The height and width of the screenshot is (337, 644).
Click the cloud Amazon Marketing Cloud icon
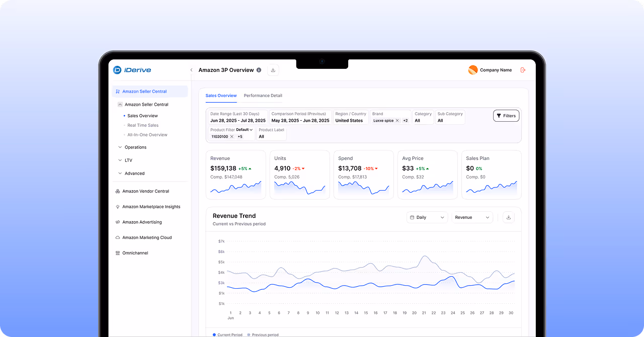(x=117, y=237)
